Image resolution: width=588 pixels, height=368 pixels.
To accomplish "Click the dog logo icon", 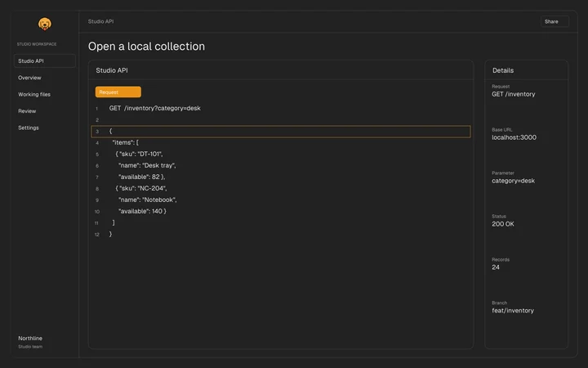I will pyautogui.click(x=45, y=24).
